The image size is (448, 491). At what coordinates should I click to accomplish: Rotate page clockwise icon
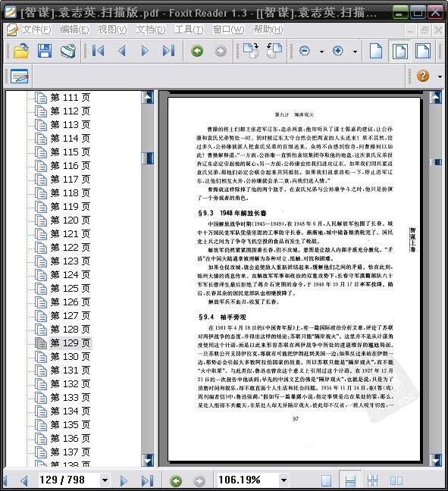251,51
